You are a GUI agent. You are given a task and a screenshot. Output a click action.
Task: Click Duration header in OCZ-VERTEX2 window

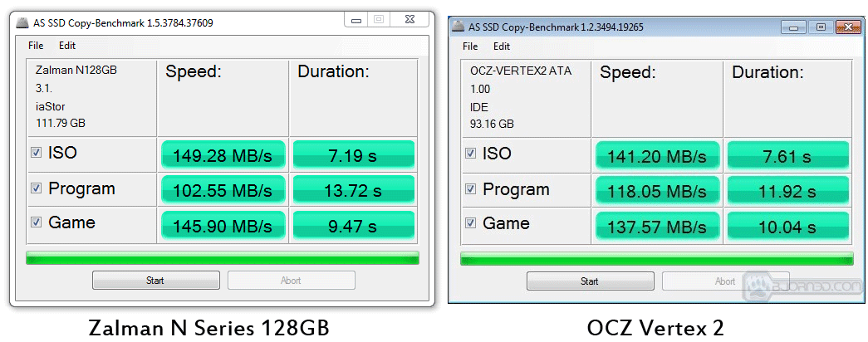(x=767, y=72)
